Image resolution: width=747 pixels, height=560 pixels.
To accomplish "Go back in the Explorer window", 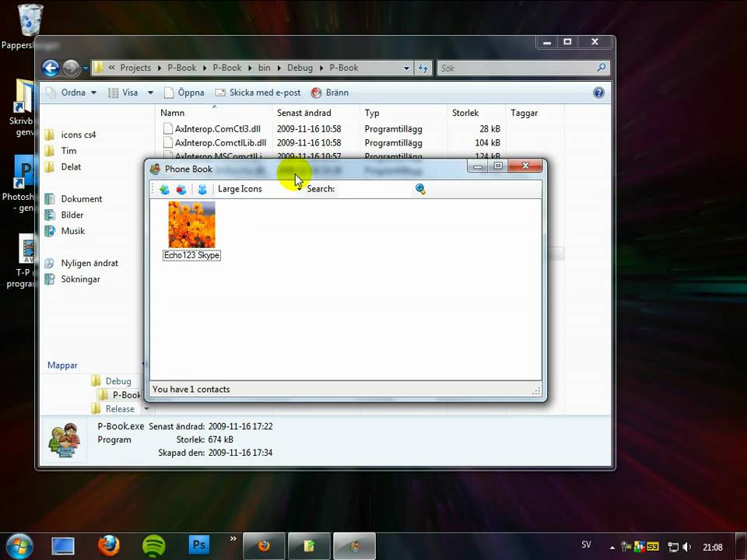I will 51,68.
